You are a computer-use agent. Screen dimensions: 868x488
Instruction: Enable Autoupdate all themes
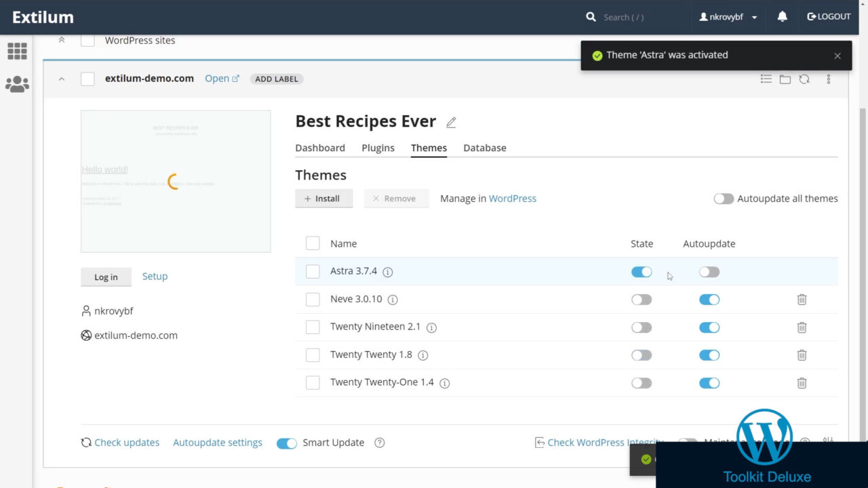724,199
